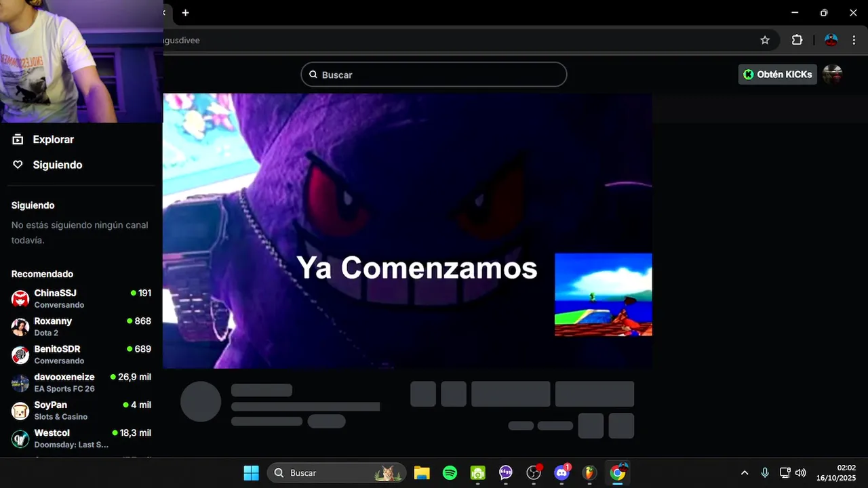Open the green Android app taskbar icon
Image resolution: width=868 pixels, height=488 pixels.
click(x=478, y=472)
